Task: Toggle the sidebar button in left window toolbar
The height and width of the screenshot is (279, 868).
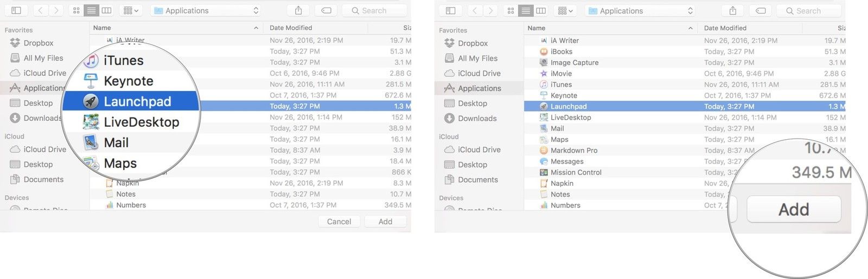Action: tap(16, 10)
